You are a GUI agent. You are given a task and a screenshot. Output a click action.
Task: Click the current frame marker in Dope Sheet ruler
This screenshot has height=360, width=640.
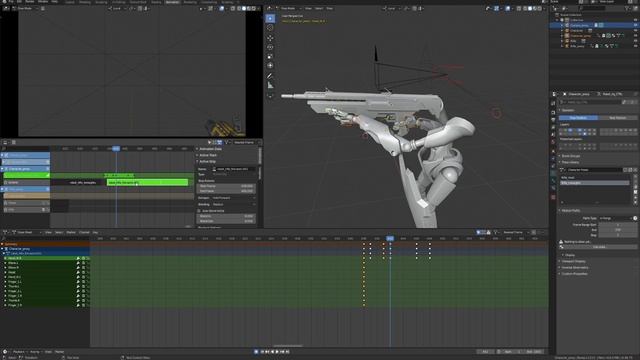click(390, 238)
